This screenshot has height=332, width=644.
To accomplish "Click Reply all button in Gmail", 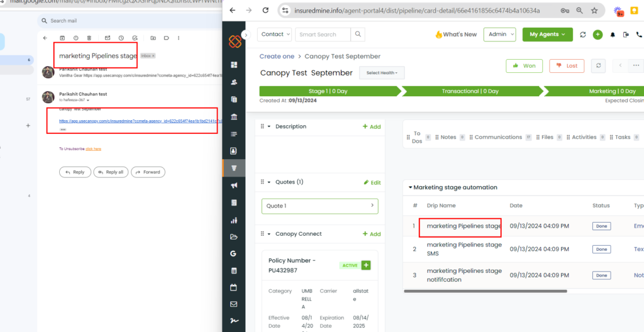I will click(111, 172).
